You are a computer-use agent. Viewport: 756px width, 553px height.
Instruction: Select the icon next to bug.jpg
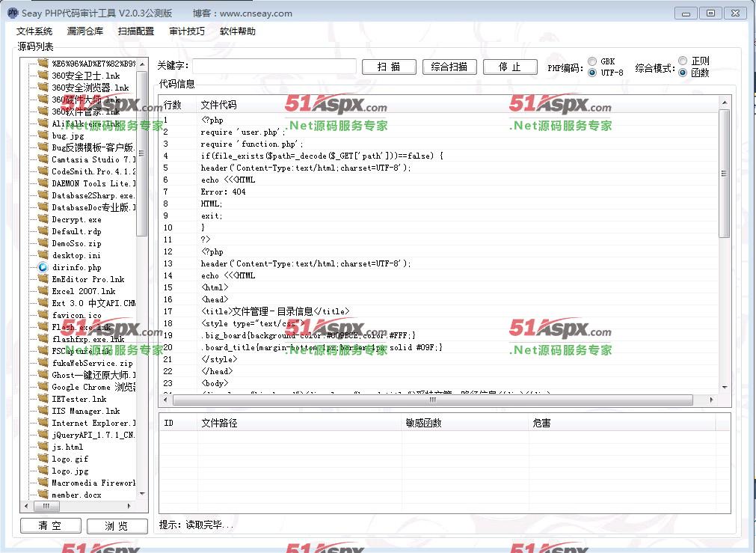pos(43,135)
